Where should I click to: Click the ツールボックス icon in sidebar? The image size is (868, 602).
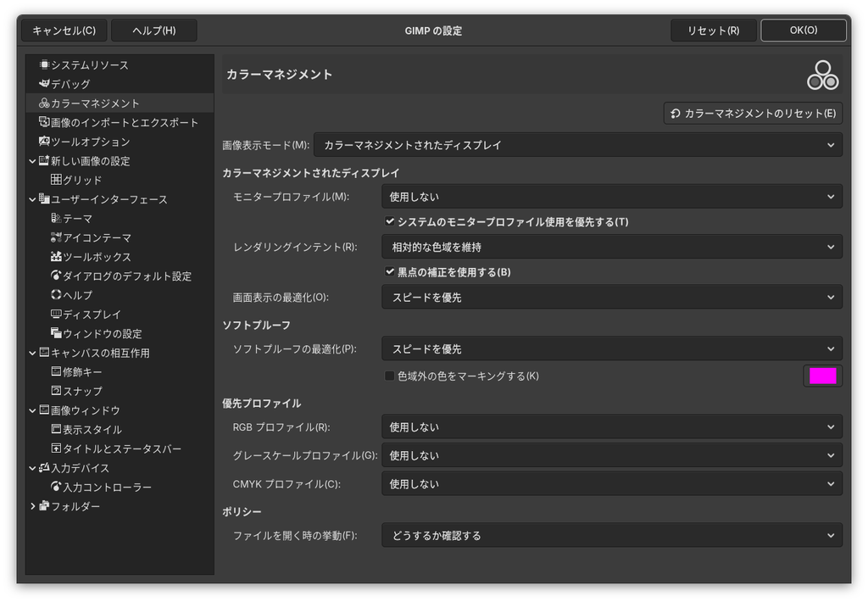[x=56, y=256]
